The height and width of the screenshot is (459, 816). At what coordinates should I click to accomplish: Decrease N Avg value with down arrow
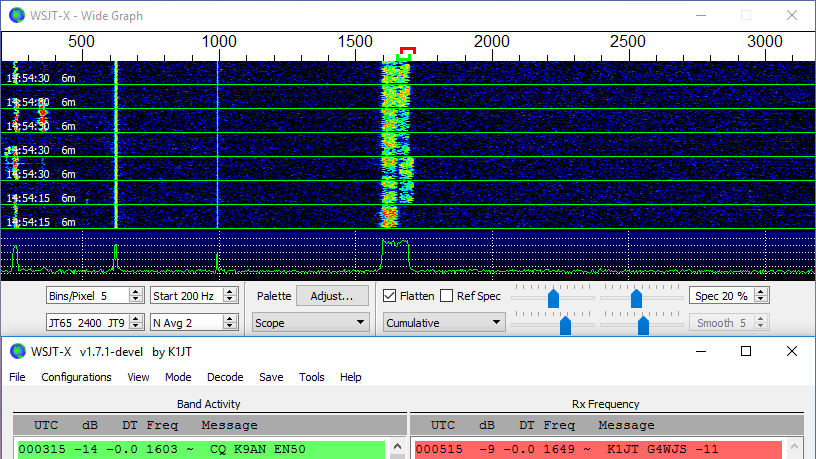tap(230, 326)
